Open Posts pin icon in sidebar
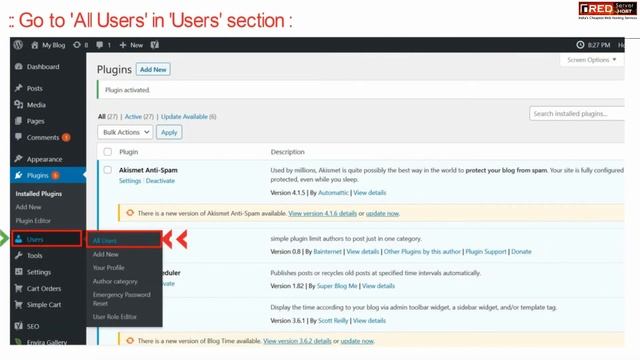 pyautogui.click(x=18, y=88)
